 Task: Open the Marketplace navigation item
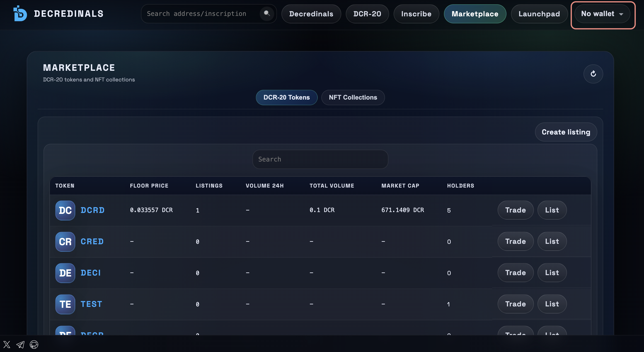[x=475, y=14]
